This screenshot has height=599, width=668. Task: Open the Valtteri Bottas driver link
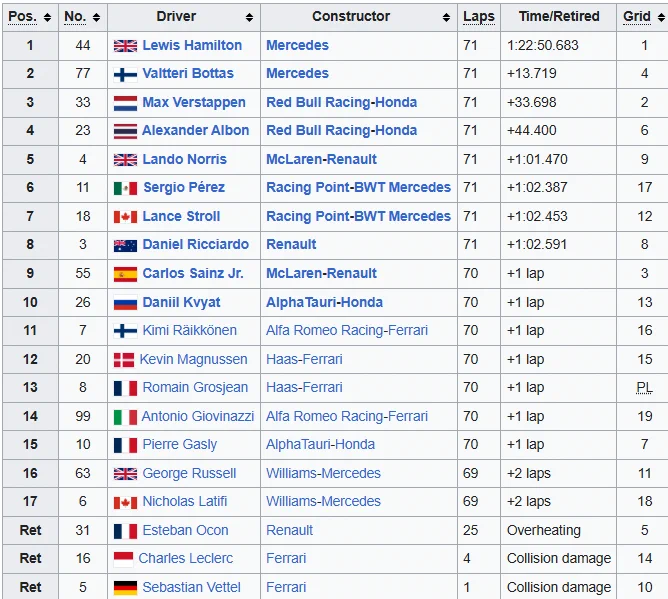[x=188, y=73]
